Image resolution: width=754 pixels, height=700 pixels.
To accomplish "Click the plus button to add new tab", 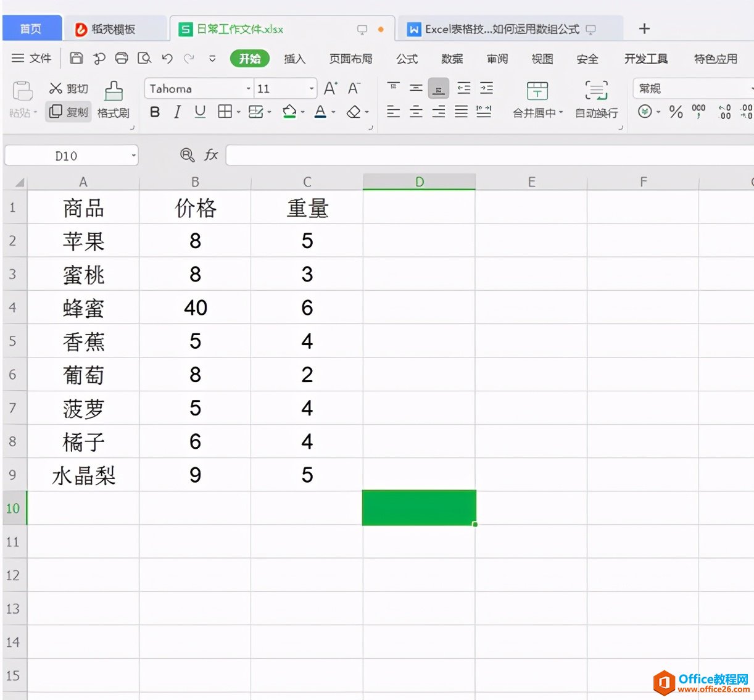I will click(x=644, y=28).
